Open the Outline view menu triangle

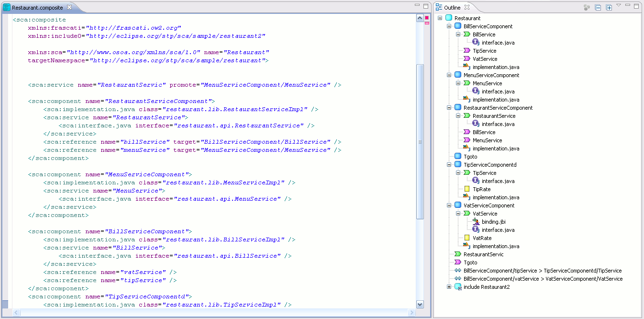(x=619, y=6)
